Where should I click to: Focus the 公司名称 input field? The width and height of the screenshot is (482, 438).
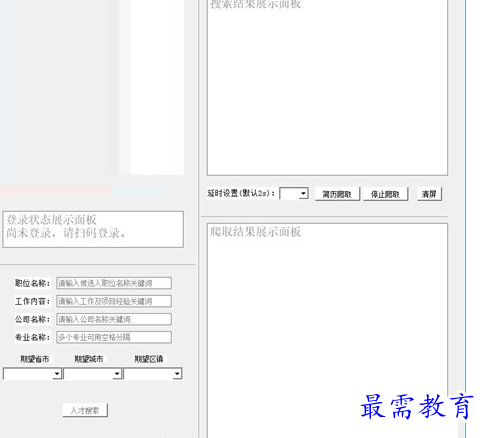[114, 319]
